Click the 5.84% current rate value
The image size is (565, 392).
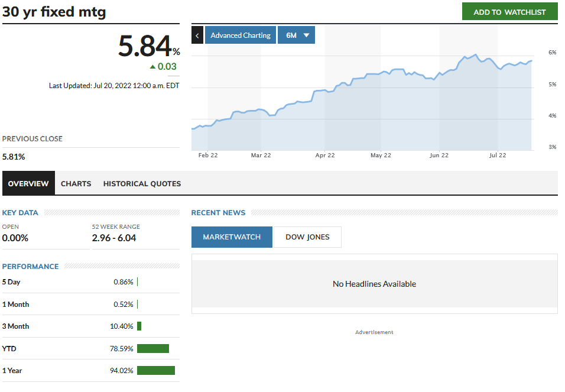click(x=149, y=46)
